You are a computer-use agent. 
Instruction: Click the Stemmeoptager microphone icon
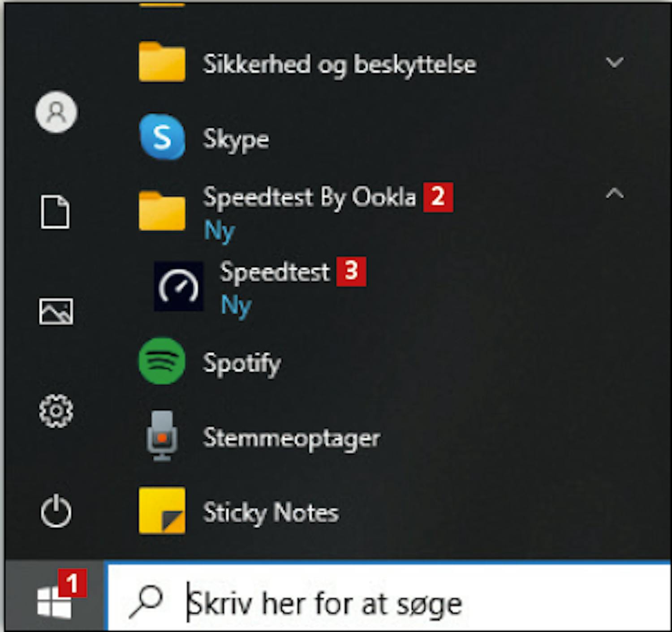click(162, 435)
